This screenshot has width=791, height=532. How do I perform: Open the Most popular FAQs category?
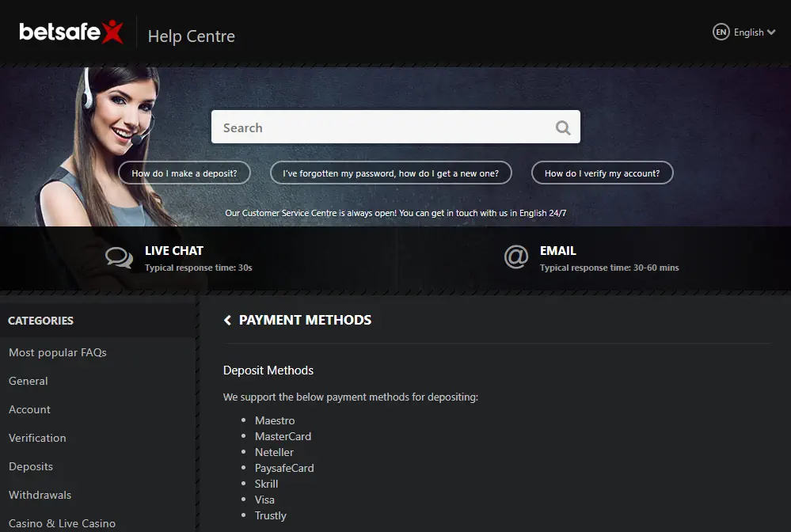[x=57, y=352]
